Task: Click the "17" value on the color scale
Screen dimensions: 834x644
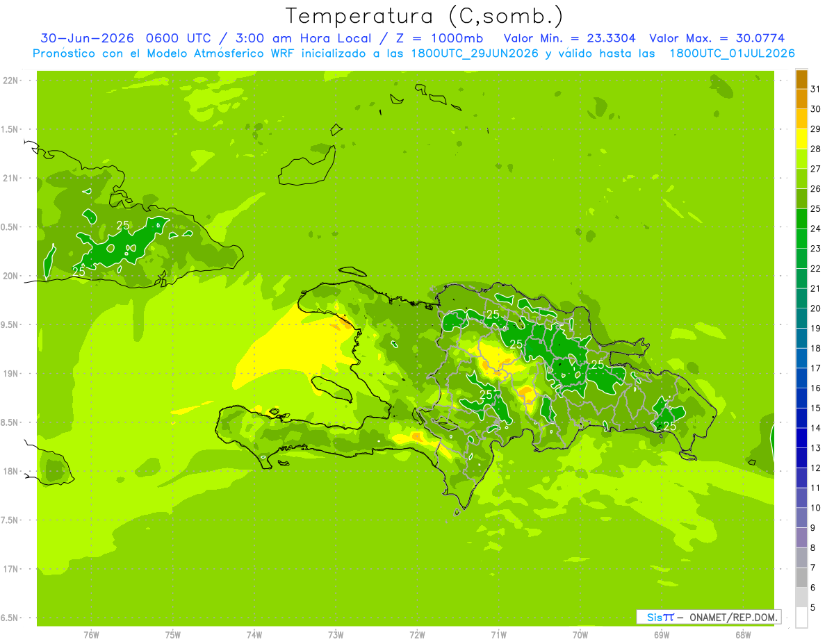Action: 816,368
